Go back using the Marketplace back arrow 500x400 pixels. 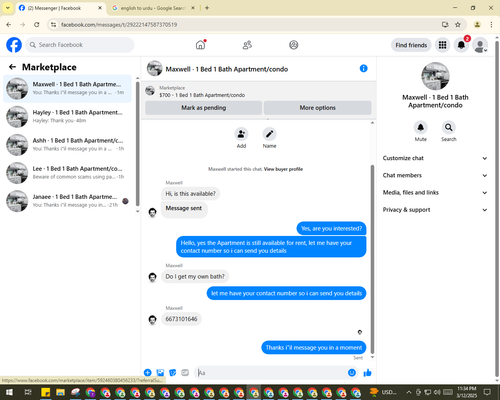tap(12, 67)
